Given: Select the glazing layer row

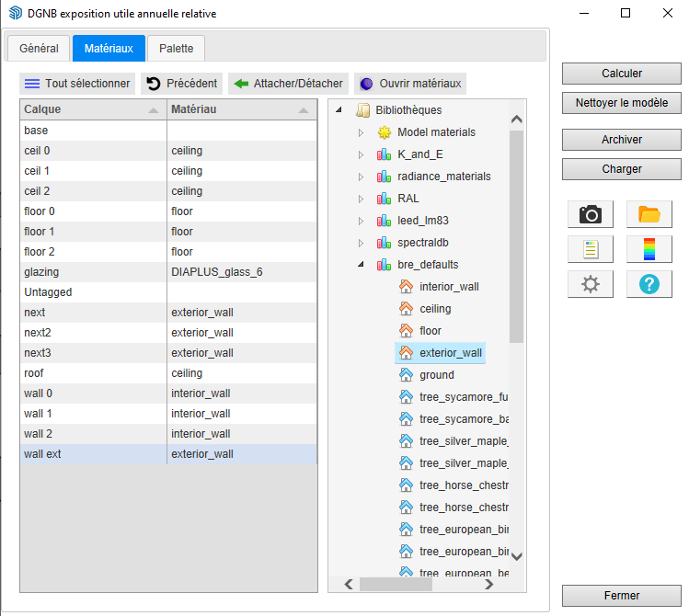Looking at the screenshot, I should 168,272.
